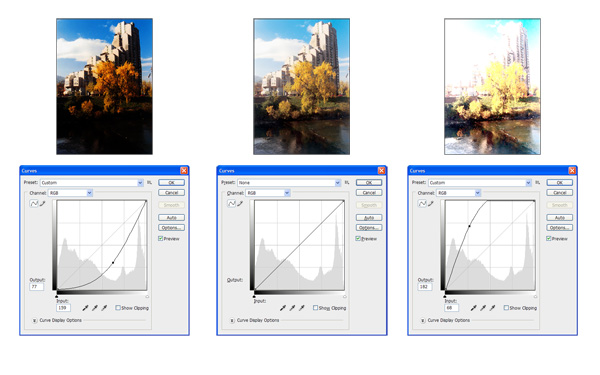The height and width of the screenshot is (375, 600).
Task: Pick black point eyedropper in Output 182 dialog
Action: point(473,308)
